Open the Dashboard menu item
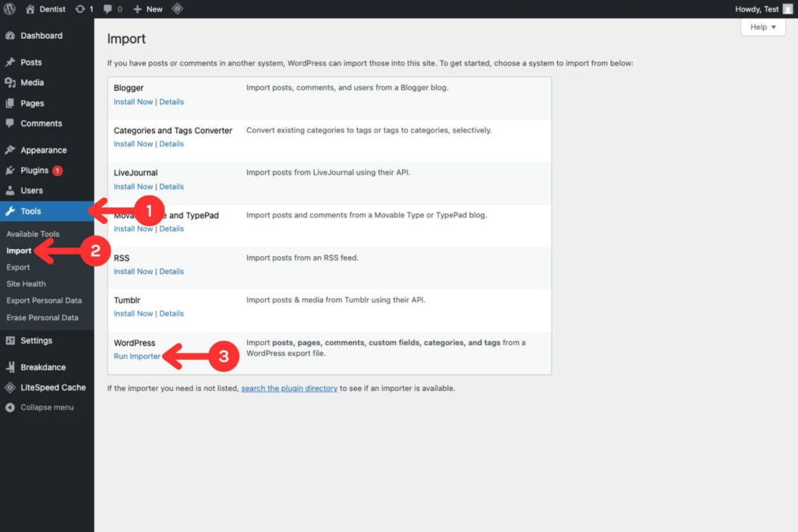 tap(41, 36)
